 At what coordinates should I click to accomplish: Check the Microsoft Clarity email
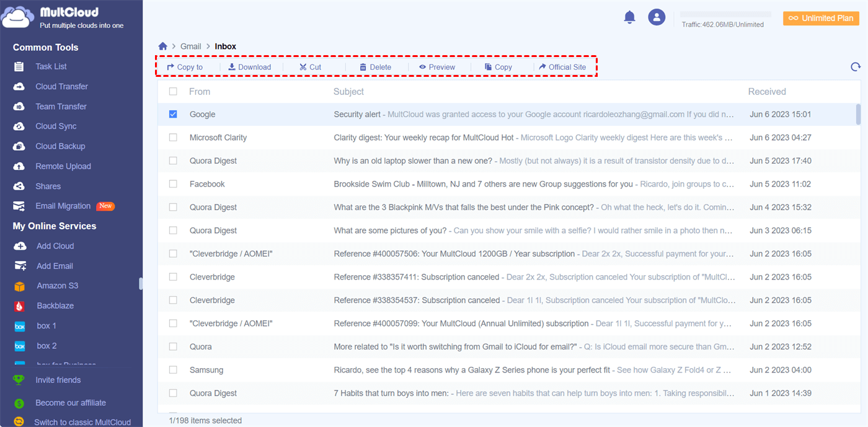coord(173,138)
